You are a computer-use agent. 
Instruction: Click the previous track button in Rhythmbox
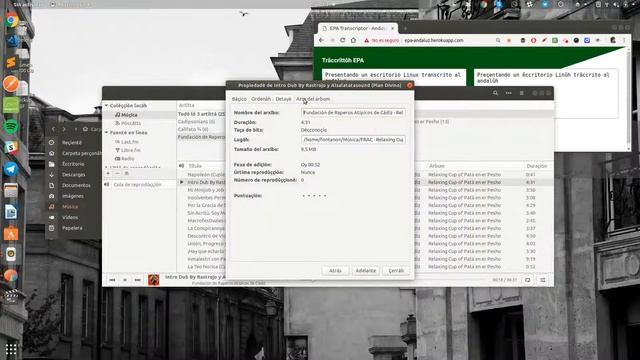pos(112,280)
